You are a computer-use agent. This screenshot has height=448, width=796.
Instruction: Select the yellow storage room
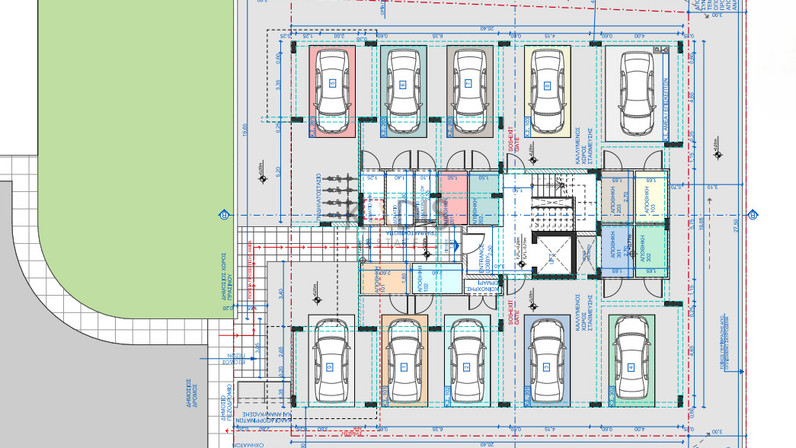point(648,197)
